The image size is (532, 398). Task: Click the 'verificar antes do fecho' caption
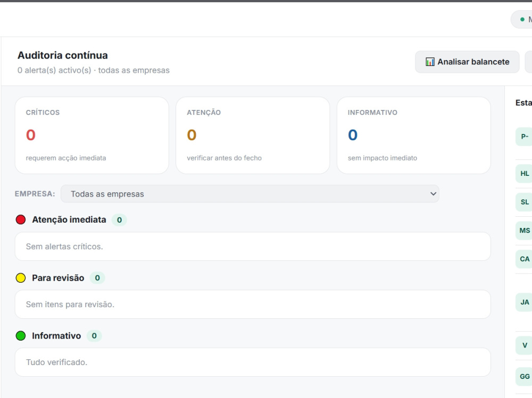point(224,158)
